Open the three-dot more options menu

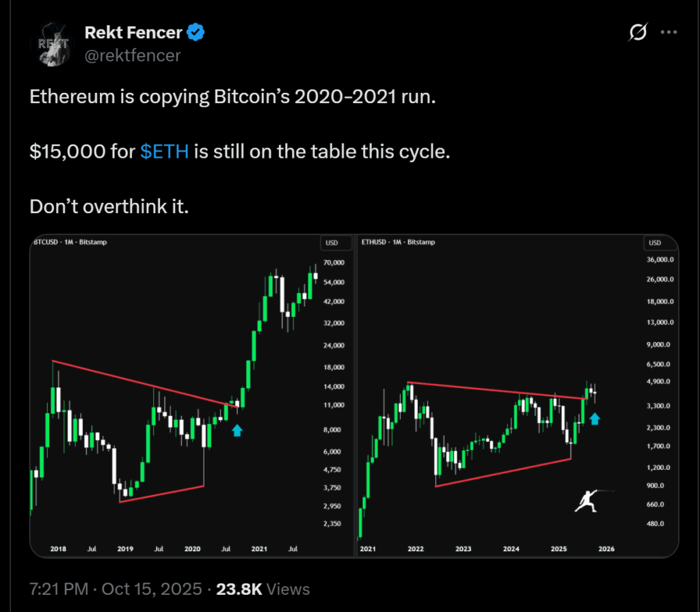669,32
